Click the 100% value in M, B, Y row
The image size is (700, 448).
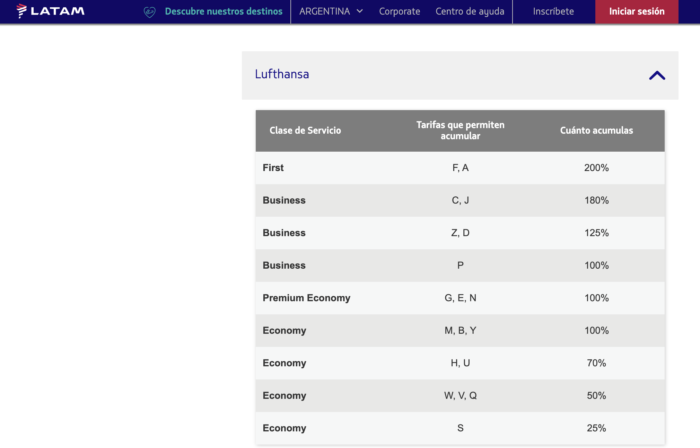tap(596, 331)
